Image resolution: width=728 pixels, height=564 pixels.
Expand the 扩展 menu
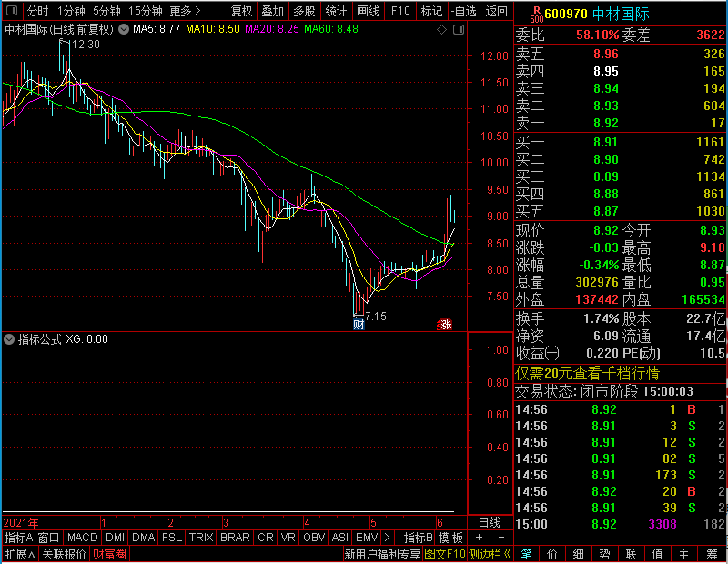point(20,554)
